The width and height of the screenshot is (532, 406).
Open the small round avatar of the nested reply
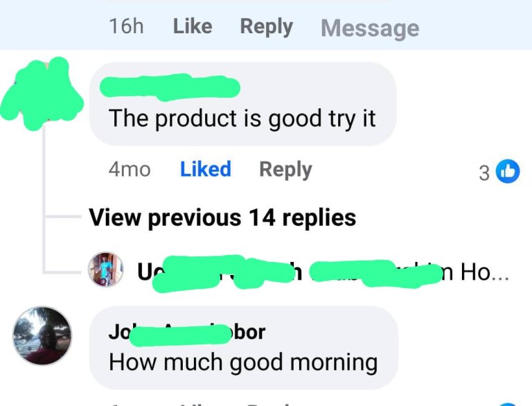click(x=105, y=270)
